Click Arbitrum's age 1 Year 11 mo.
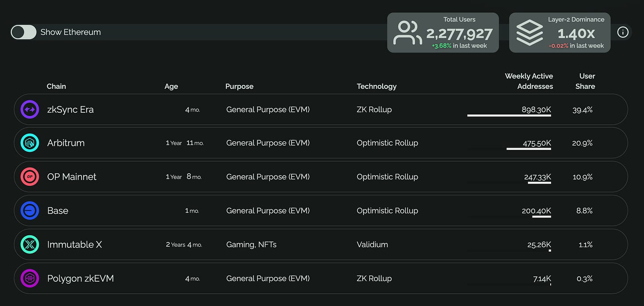This screenshot has width=644, height=306. (x=185, y=143)
